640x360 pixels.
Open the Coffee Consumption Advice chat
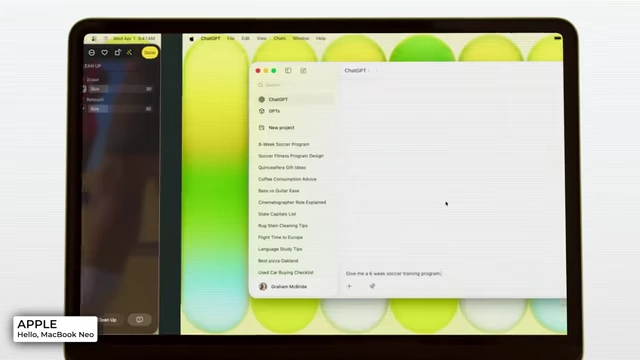tap(287, 179)
